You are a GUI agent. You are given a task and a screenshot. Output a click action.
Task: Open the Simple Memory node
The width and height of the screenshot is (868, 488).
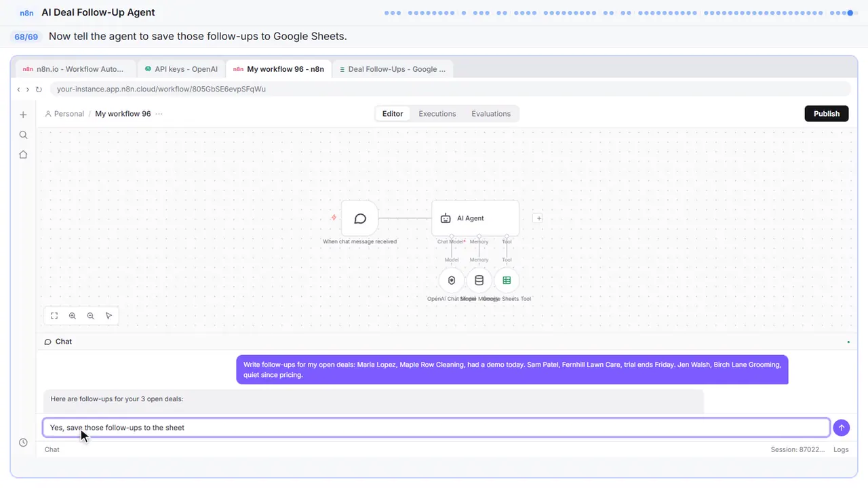[479, 281]
